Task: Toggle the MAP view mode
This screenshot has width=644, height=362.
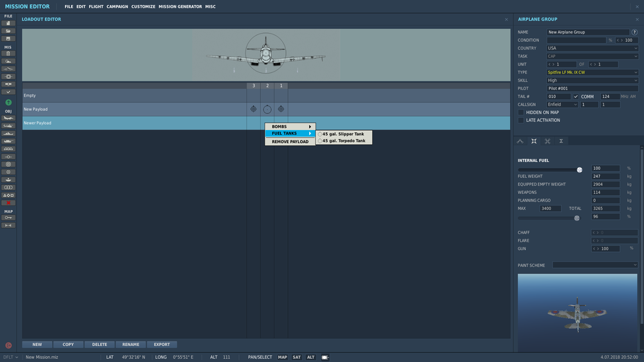Action: pos(283,357)
